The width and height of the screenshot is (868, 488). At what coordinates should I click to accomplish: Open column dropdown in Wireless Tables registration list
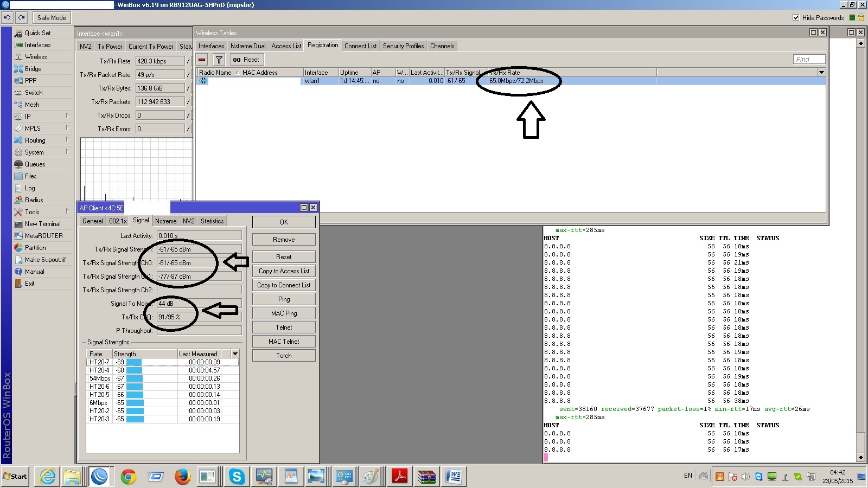pos(821,72)
